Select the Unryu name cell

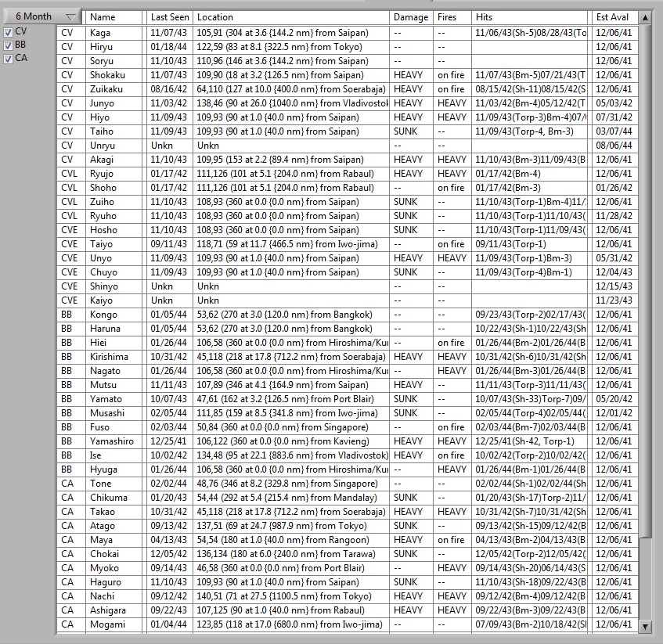pyautogui.click(x=114, y=146)
